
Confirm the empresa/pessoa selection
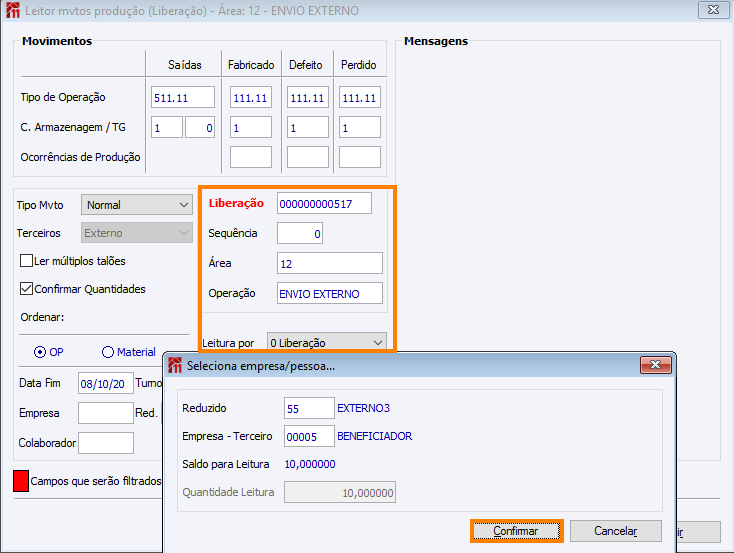[x=516, y=531]
